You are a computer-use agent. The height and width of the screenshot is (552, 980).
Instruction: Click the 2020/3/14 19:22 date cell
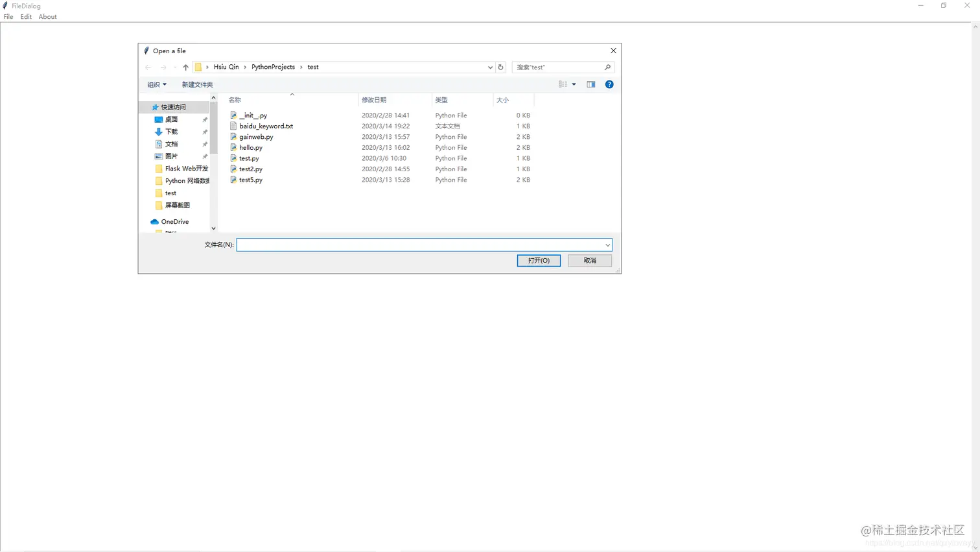386,126
